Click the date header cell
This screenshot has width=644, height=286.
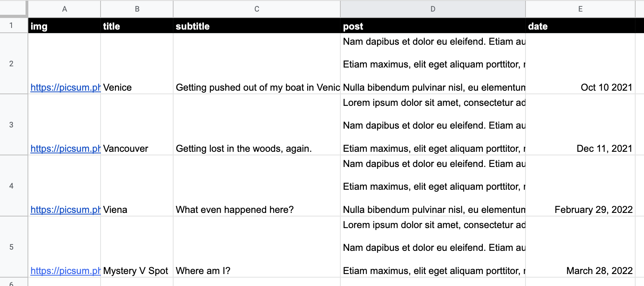[x=580, y=26]
